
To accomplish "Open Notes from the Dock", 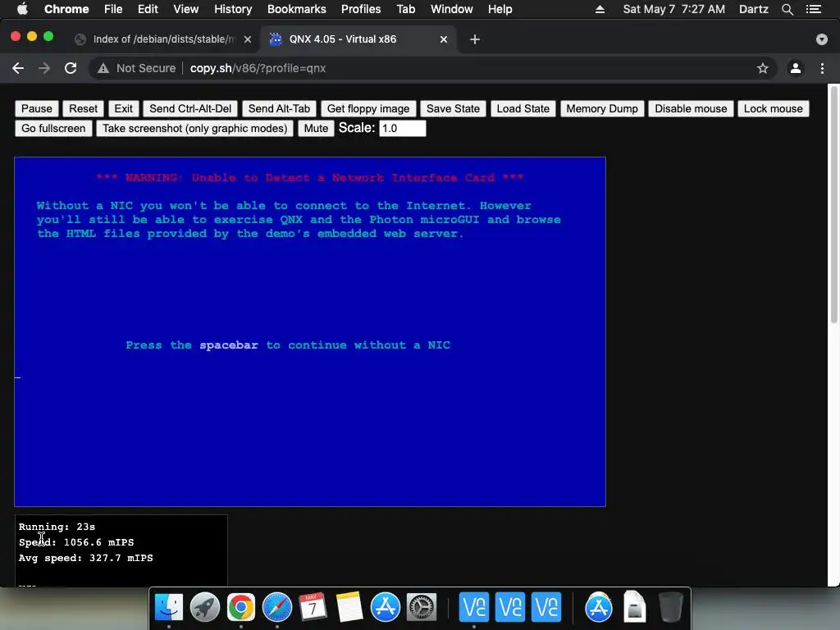I will 349,607.
